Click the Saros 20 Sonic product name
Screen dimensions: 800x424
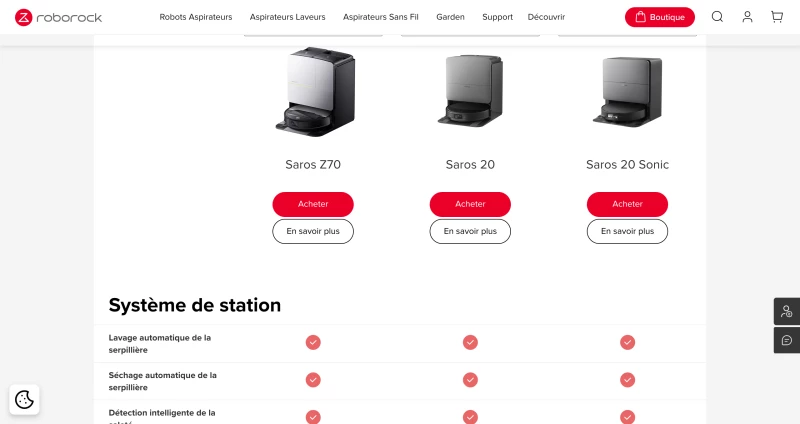tap(627, 164)
